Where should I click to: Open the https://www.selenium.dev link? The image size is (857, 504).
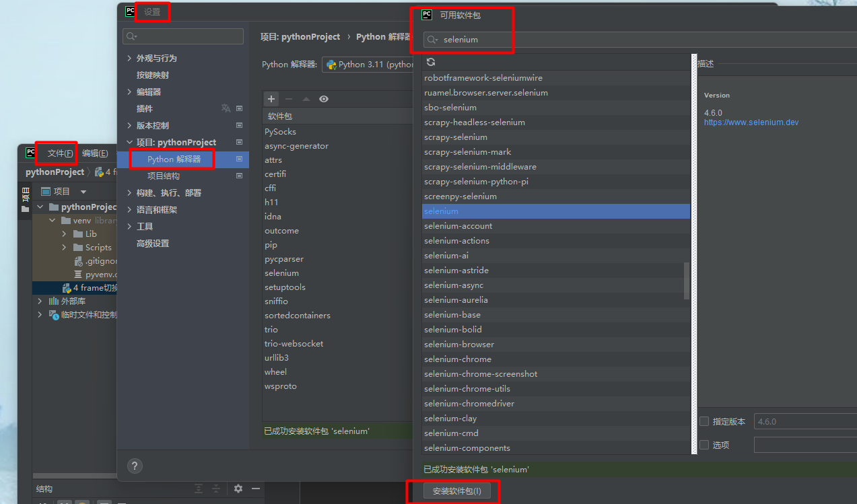pyautogui.click(x=751, y=122)
